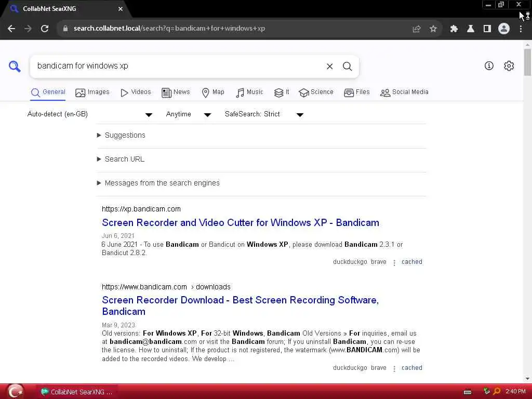Image resolution: width=532 pixels, height=399 pixels.
Task: Open the Anytime time range dropdown
Action: [x=188, y=114]
